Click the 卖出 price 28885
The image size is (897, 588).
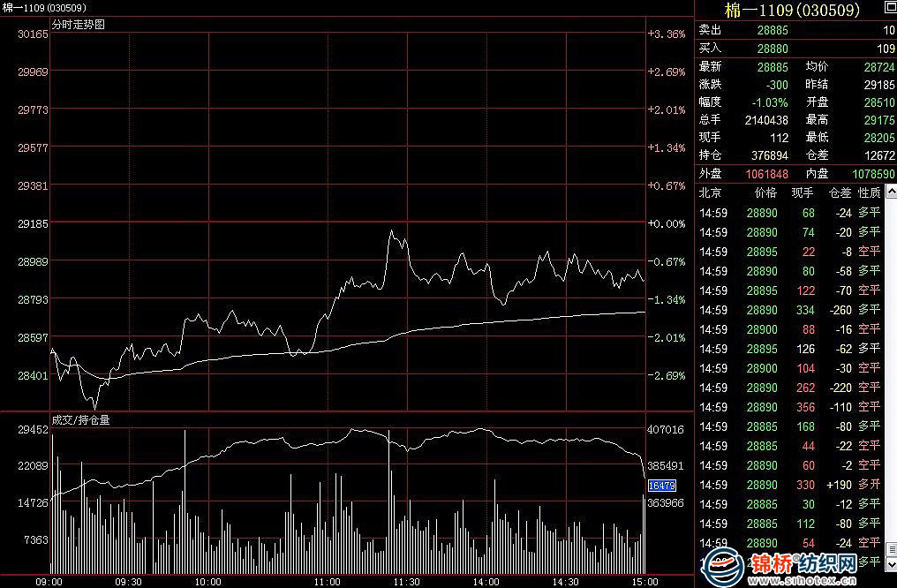tap(773, 30)
